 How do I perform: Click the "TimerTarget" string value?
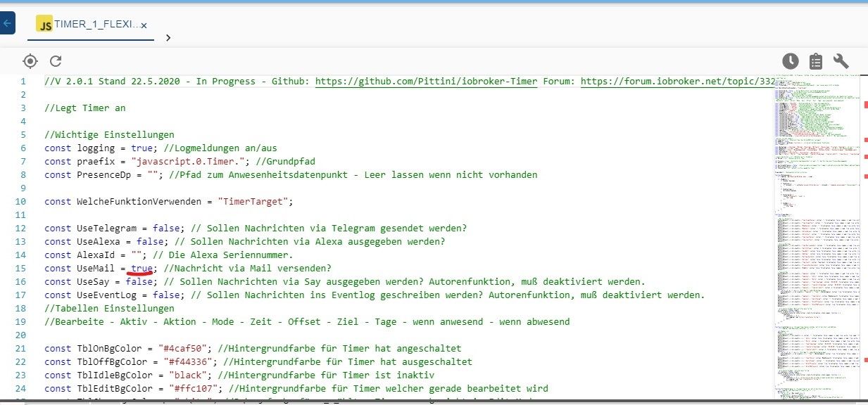point(253,202)
